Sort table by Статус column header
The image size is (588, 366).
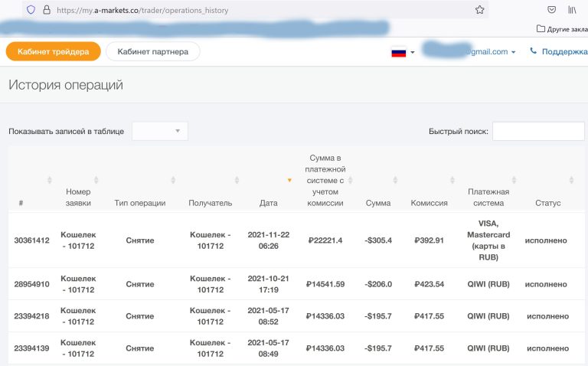pos(548,203)
